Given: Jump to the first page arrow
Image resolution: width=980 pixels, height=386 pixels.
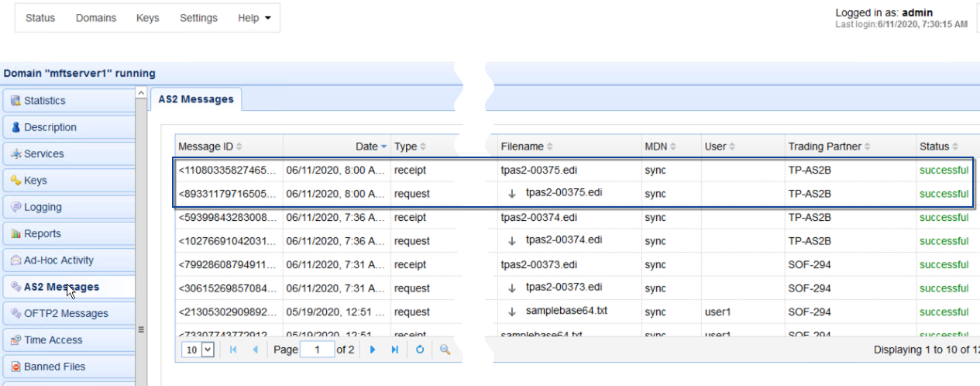Looking at the screenshot, I should point(233,350).
